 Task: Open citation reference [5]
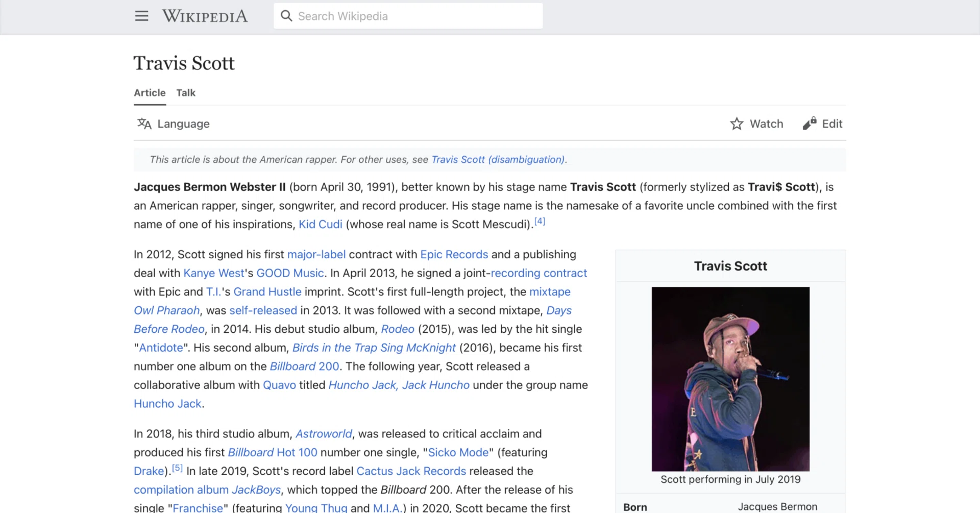coord(177,468)
